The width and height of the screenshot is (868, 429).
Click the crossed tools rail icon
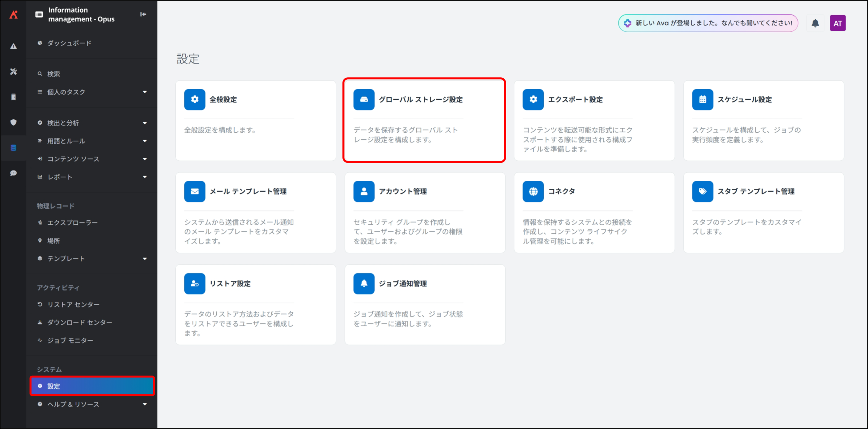coord(14,72)
